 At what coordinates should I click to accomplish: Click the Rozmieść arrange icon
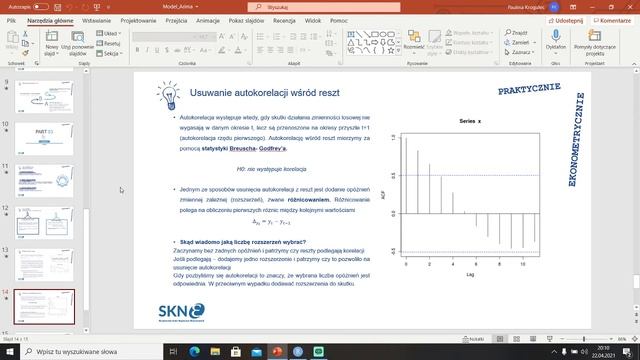pos(414,37)
